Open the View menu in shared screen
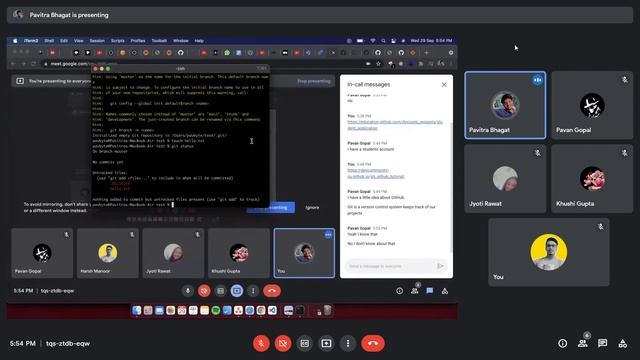This screenshot has width=640, height=360. click(78, 41)
